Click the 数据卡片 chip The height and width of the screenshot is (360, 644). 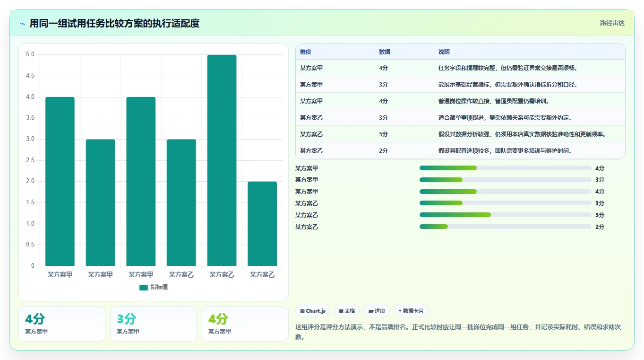tap(411, 311)
